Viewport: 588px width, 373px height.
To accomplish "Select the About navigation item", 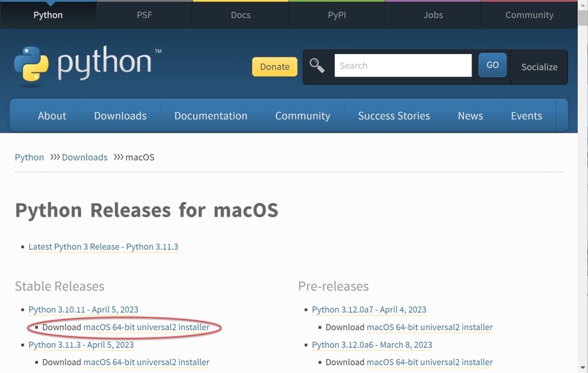I will tap(52, 116).
